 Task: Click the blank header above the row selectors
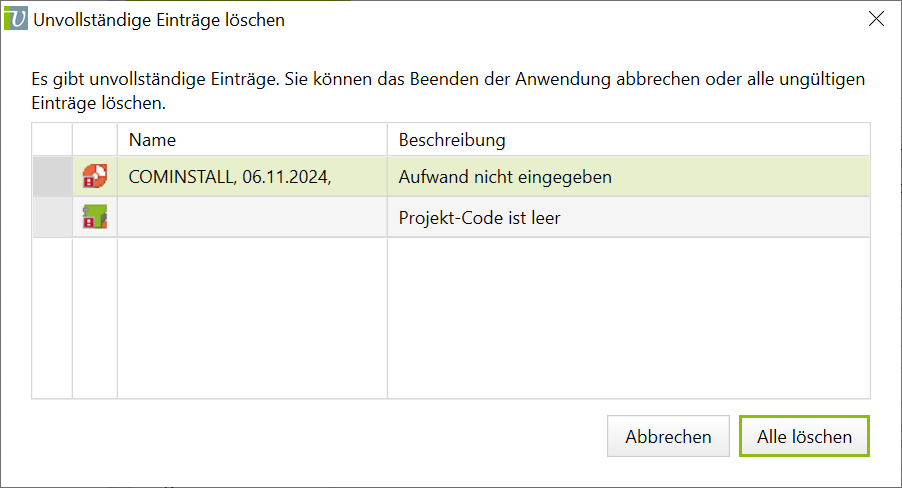point(52,140)
